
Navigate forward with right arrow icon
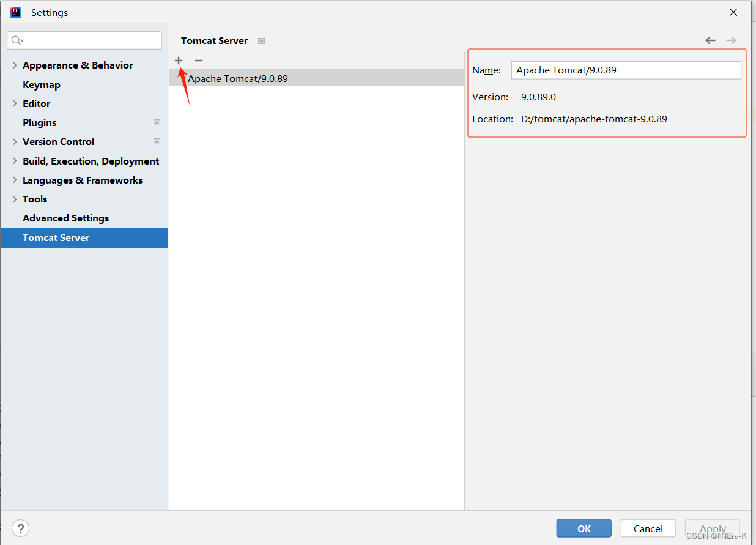[x=731, y=40]
